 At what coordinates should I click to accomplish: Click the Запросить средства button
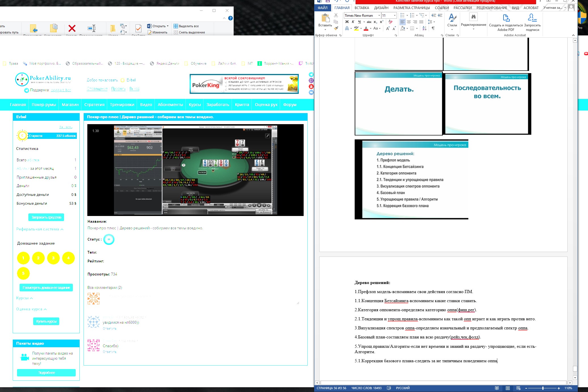(x=46, y=217)
